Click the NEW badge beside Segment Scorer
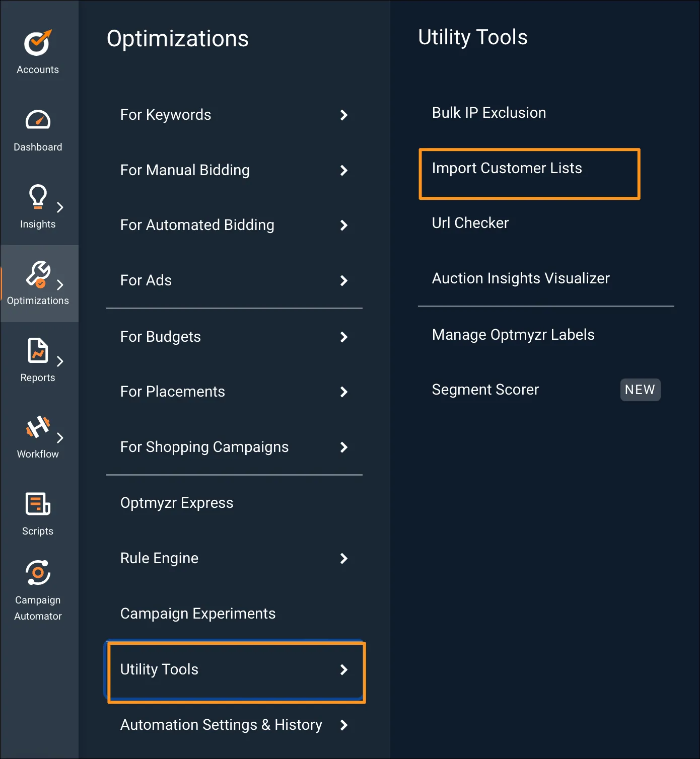Screen dimensions: 700x759 pyautogui.click(x=640, y=390)
